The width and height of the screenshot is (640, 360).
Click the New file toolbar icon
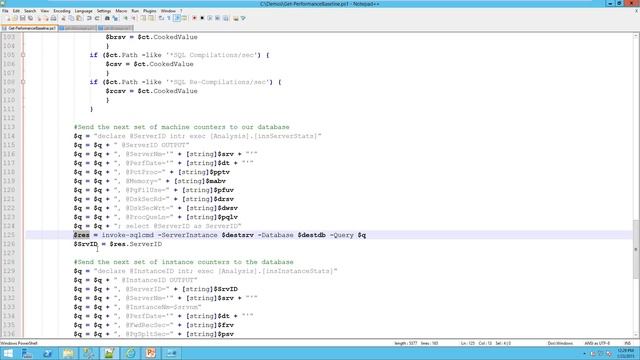click(x=7, y=18)
